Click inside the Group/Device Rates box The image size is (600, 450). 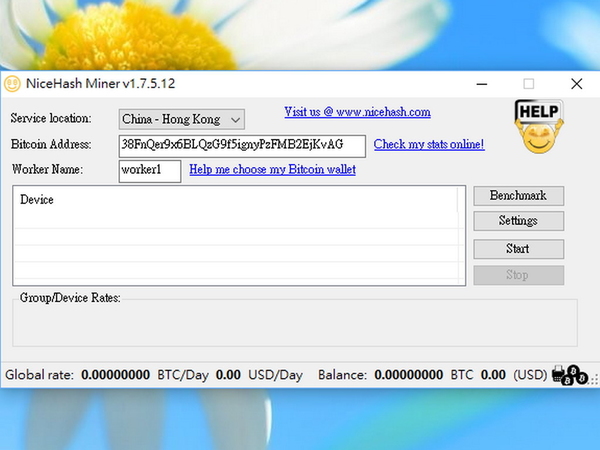[x=294, y=323]
